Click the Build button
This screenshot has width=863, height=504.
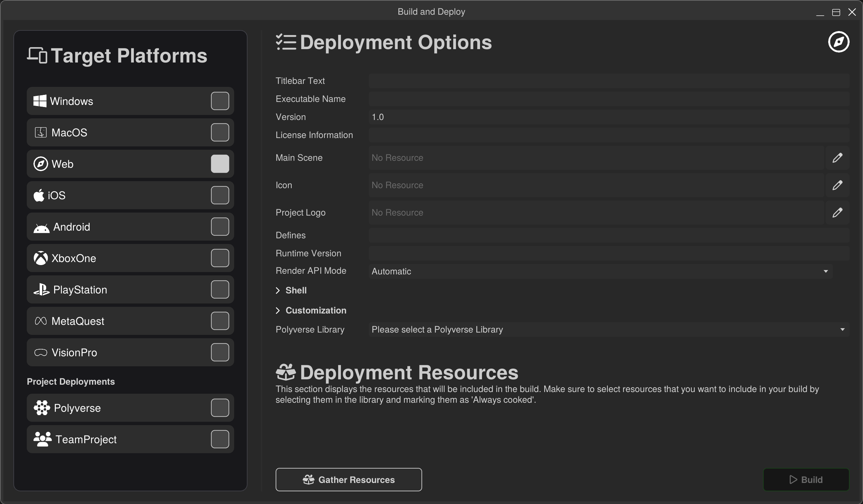click(806, 479)
